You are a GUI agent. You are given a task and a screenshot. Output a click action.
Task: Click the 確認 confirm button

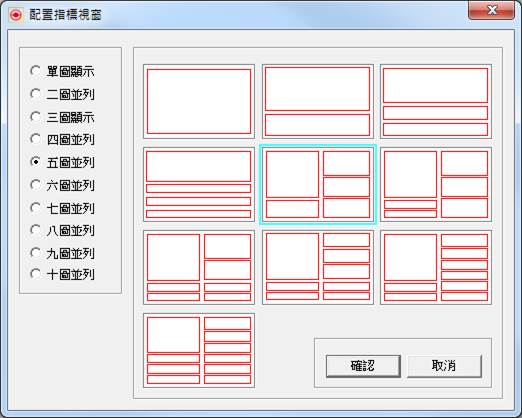363,366
